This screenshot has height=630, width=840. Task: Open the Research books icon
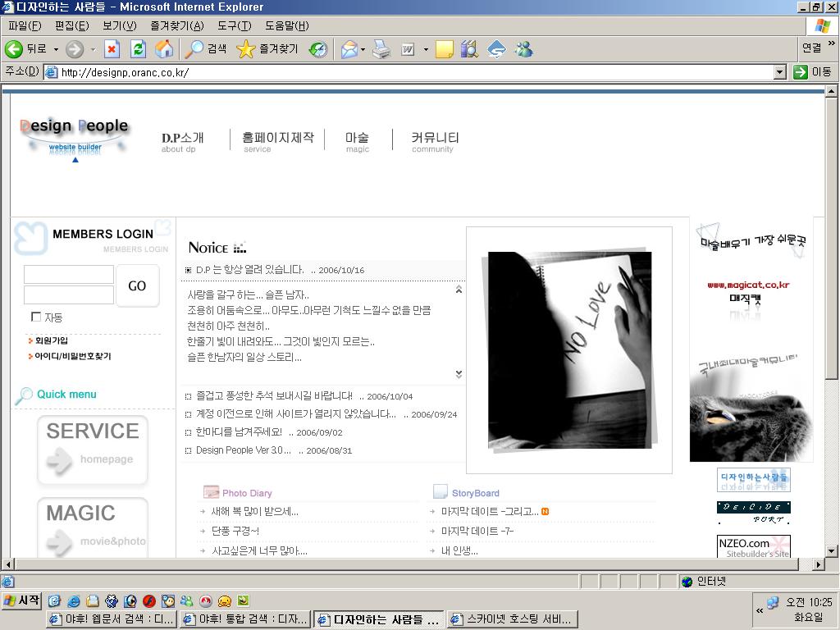pos(469,49)
